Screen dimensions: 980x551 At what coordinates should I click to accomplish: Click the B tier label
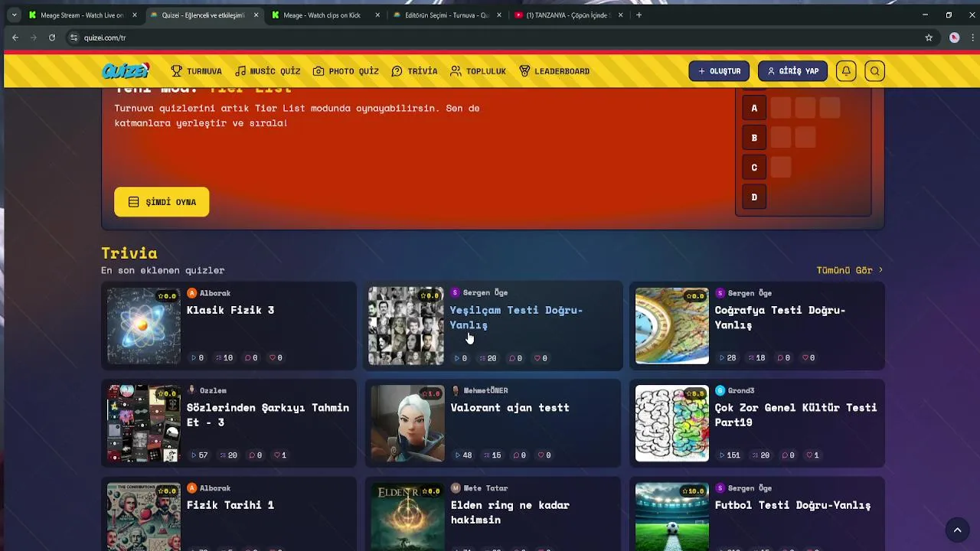pyautogui.click(x=754, y=138)
